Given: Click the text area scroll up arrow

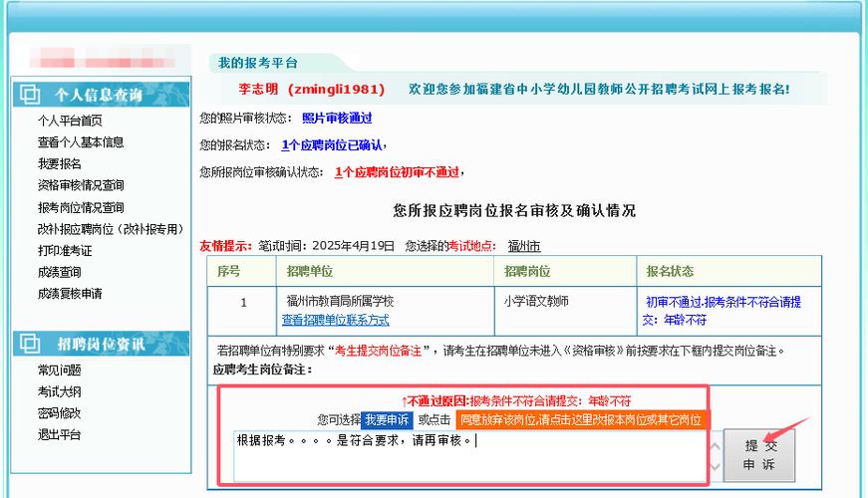Looking at the screenshot, I should click(716, 446).
